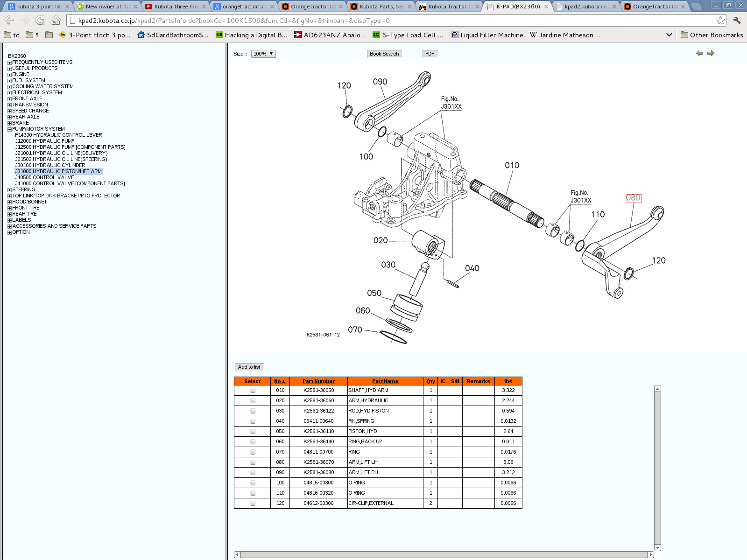The height and width of the screenshot is (560, 747).
Task: Collapse the PUMP/MOTOR SYSTEM node
Action: click(x=9, y=129)
